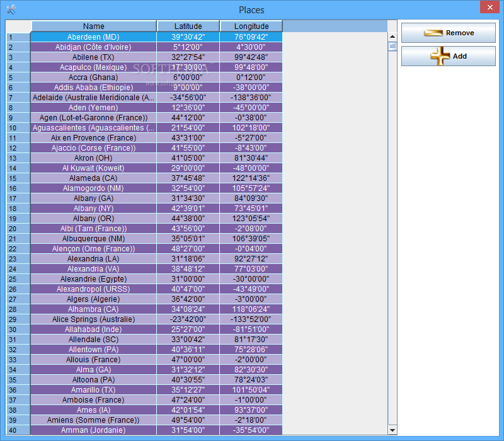Select the Aguascalientes name cell
504x441 pixels.
coord(93,128)
